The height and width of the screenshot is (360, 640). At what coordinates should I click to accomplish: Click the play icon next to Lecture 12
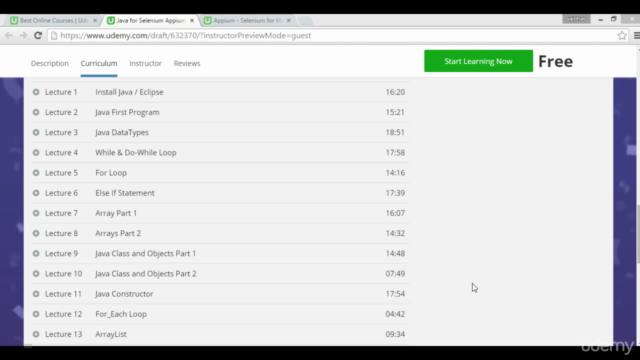point(36,314)
